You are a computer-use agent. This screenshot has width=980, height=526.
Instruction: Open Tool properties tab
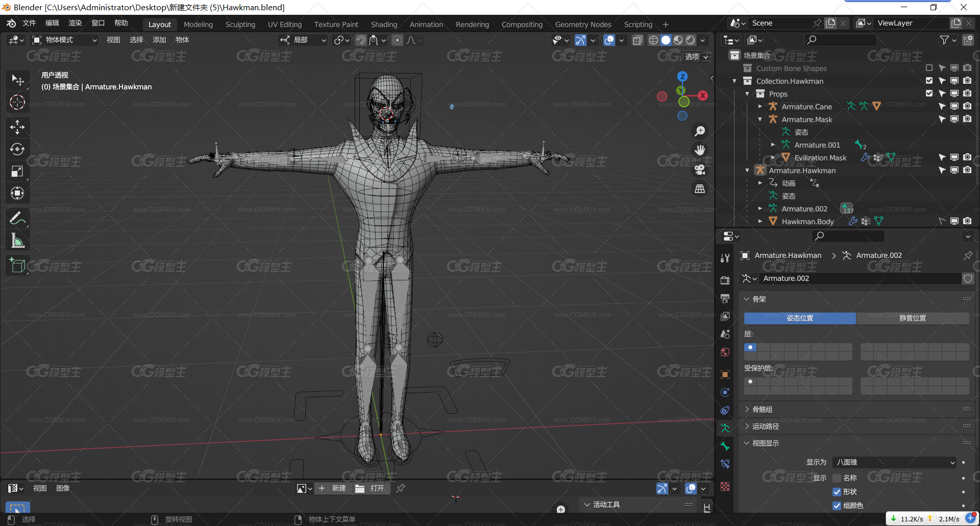point(725,258)
